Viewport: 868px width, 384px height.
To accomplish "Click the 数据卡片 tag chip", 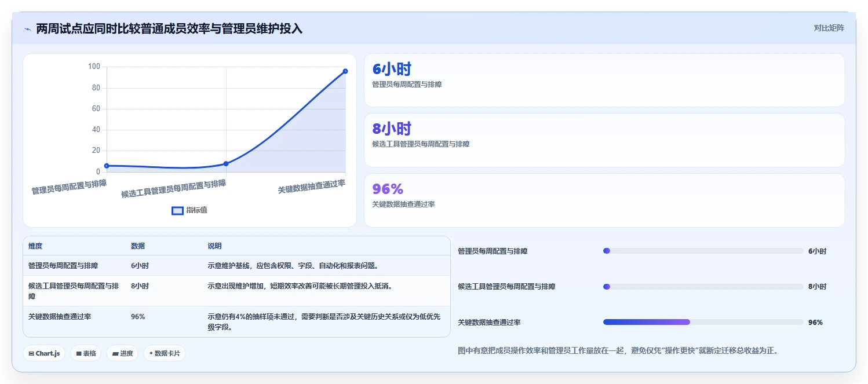I will tap(165, 353).
